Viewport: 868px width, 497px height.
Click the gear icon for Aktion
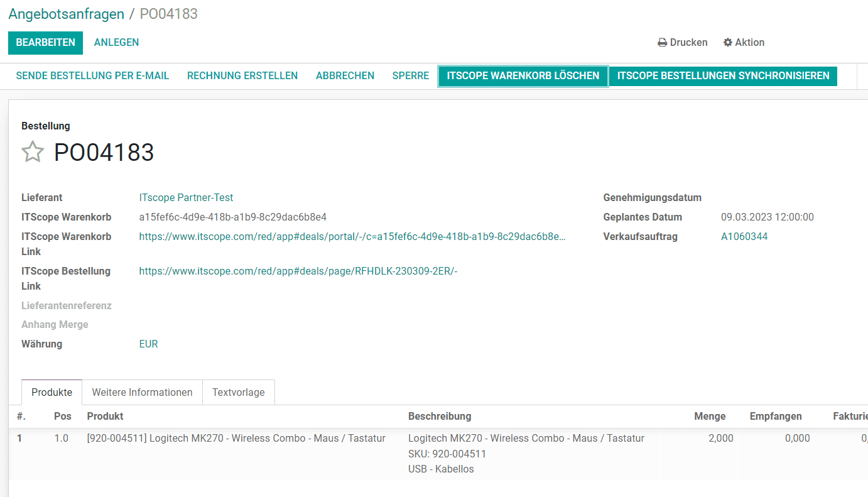pyautogui.click(x=727, y=43)
